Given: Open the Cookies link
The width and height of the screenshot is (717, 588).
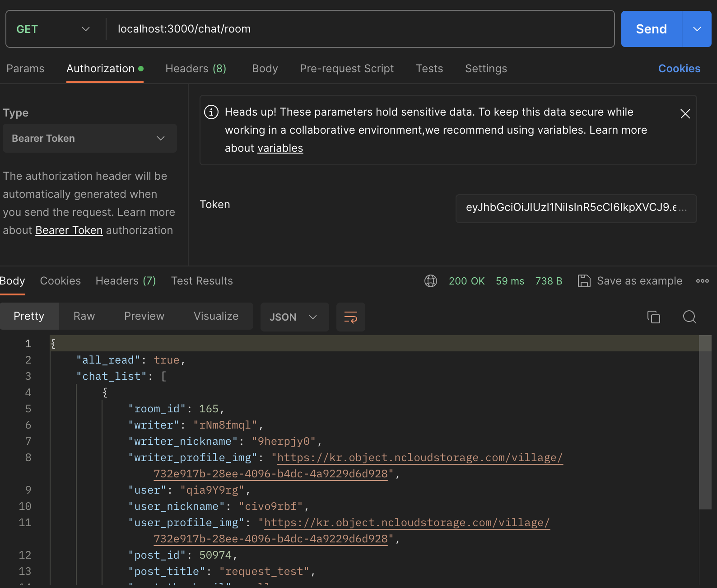Looking at the screenshot, I should click(x=679, y=69).
